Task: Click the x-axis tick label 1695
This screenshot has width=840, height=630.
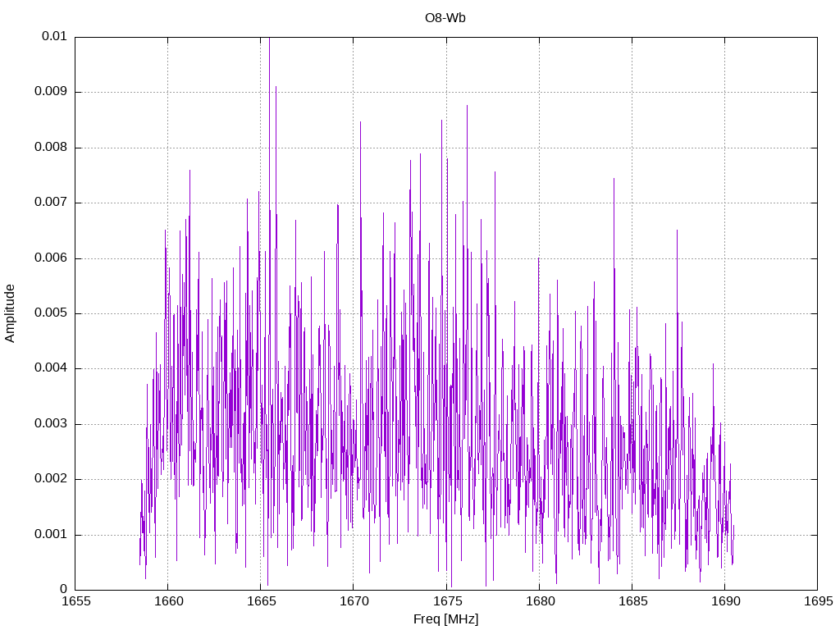Action: pyautogui.click(x=819, y=601)
